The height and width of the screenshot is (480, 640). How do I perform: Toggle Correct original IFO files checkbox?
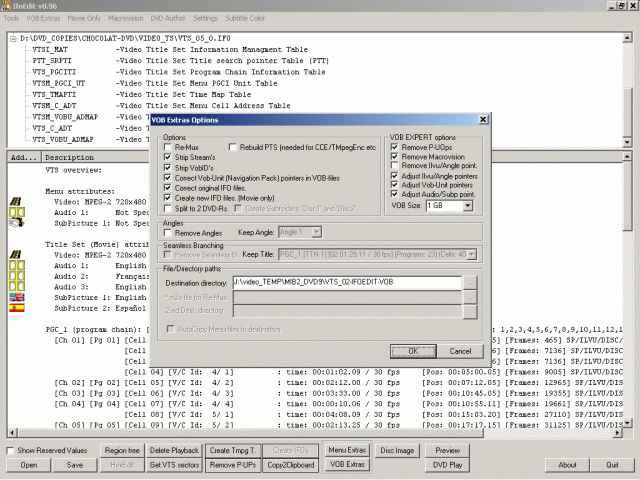pyautogui.click(x=167, y=188)
